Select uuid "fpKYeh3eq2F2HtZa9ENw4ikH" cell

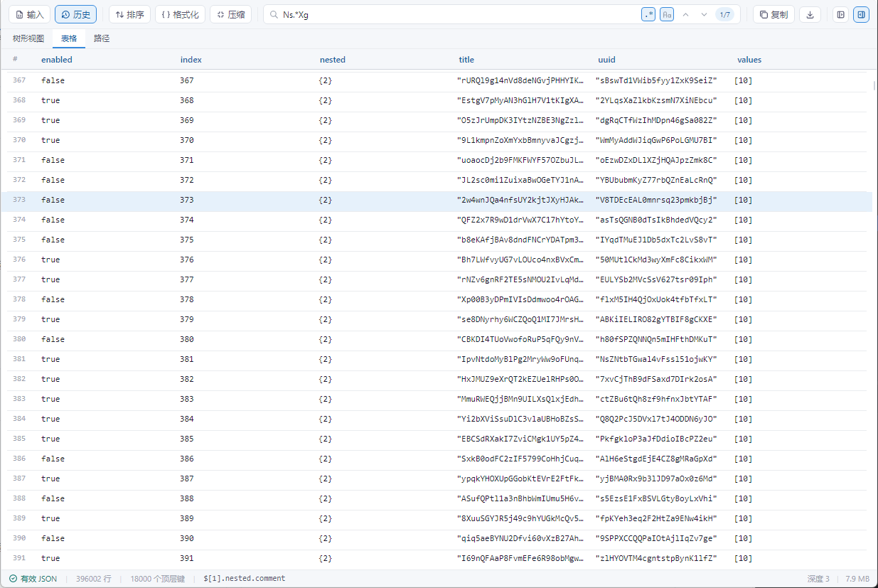(656, 518)
